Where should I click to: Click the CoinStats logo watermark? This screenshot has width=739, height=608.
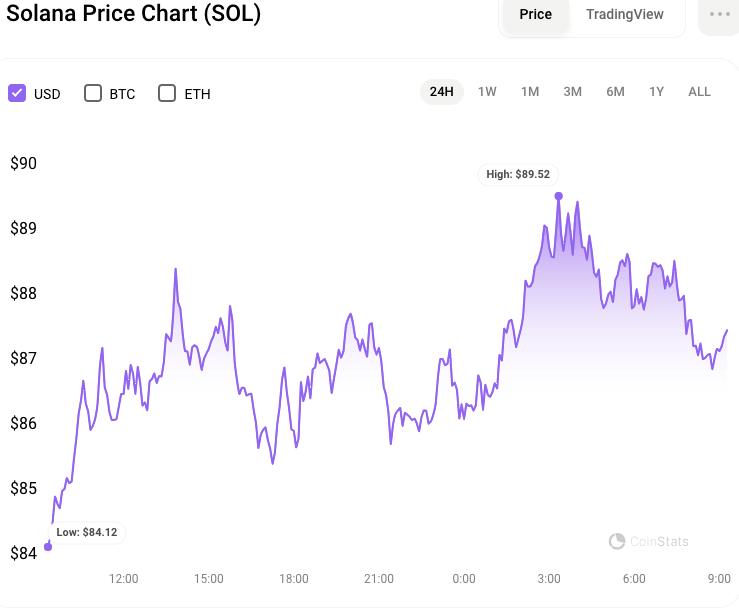coord(649,541)
